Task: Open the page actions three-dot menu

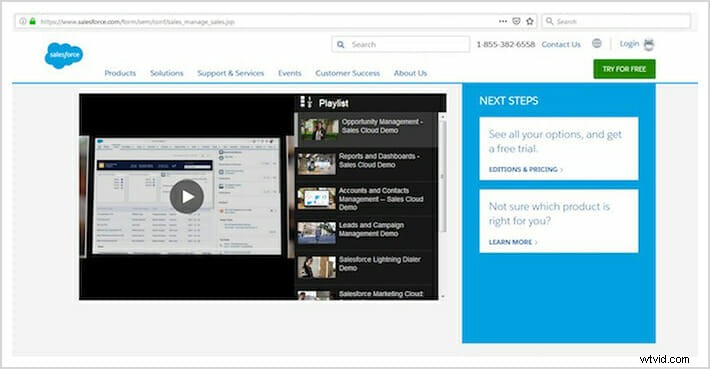Action: pos(503,21)
